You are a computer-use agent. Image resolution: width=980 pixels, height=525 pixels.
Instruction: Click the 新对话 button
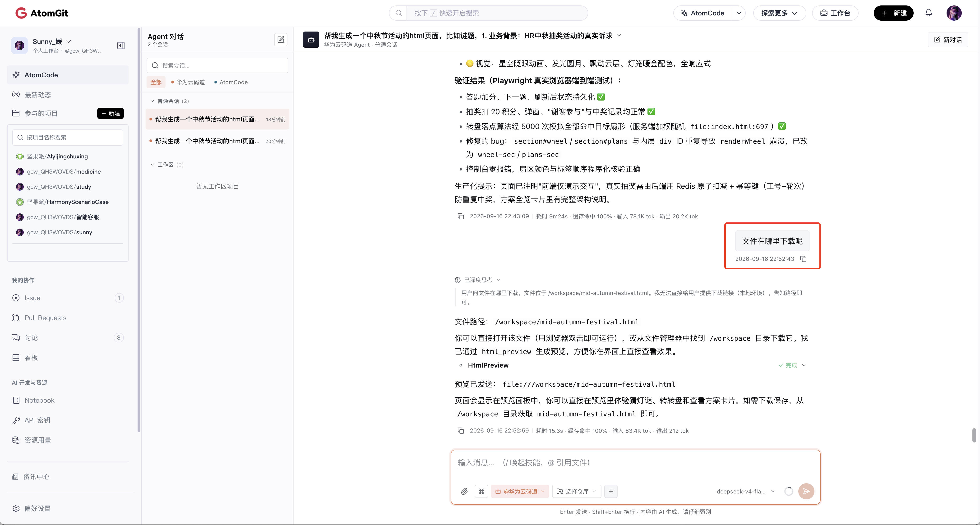(948, 40)
